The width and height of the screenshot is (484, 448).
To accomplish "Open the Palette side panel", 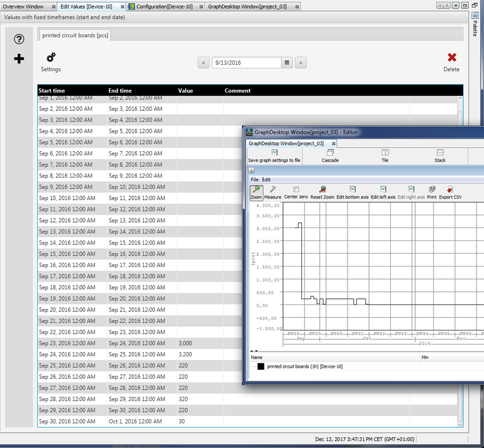I will [475, 26].
